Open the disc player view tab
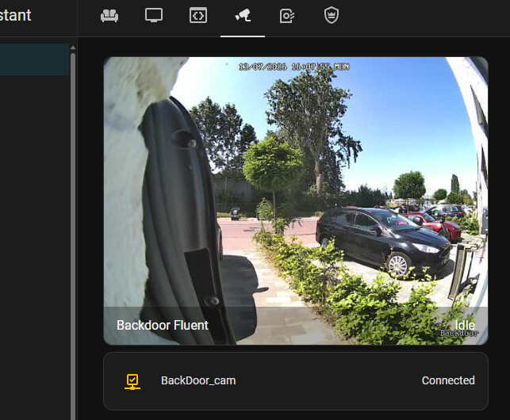The height and width of the screenshot is (420, 510). pos(287,16)
